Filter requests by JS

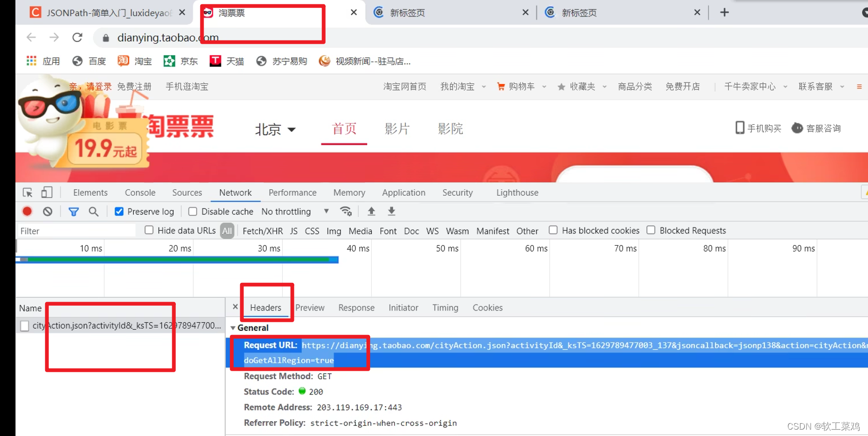(294, 231)
